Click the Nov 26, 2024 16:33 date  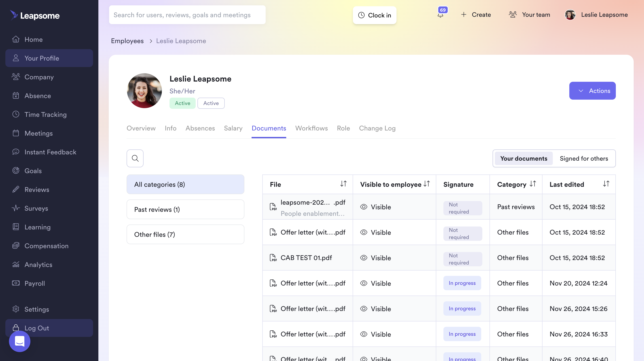pyautogui.click(x=578, y=334)
